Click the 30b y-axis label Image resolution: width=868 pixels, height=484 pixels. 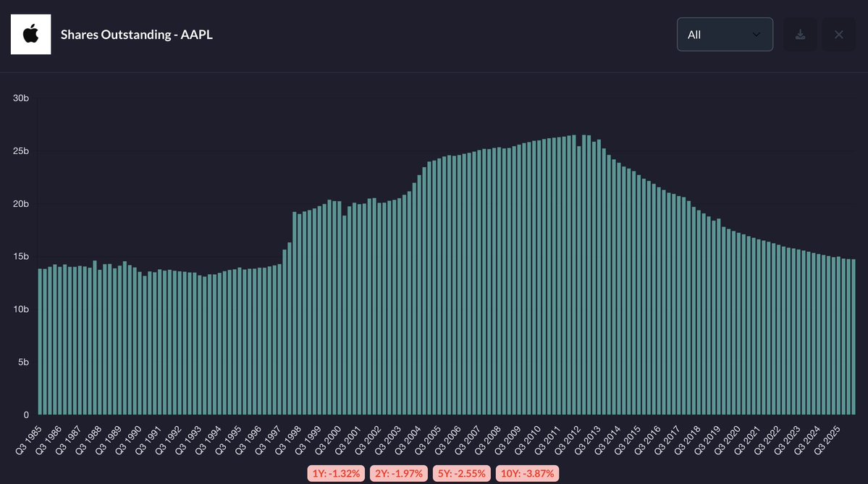tap(21, 98)
